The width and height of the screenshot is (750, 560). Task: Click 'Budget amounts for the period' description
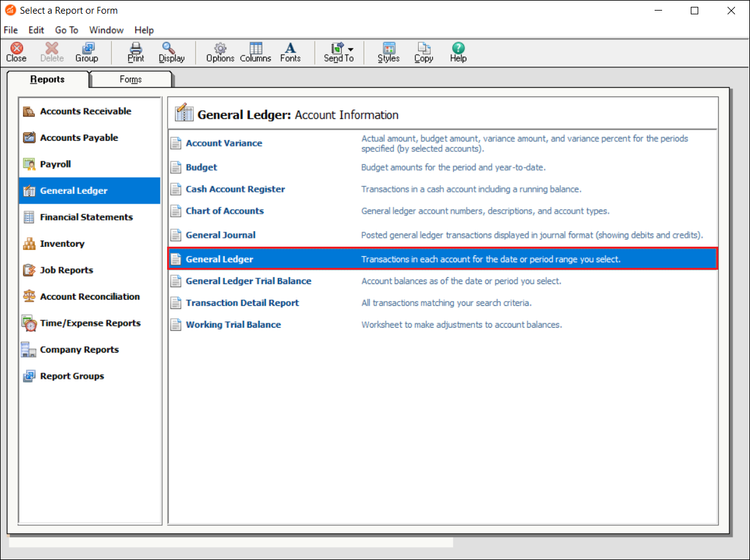(x=454, y=168)
